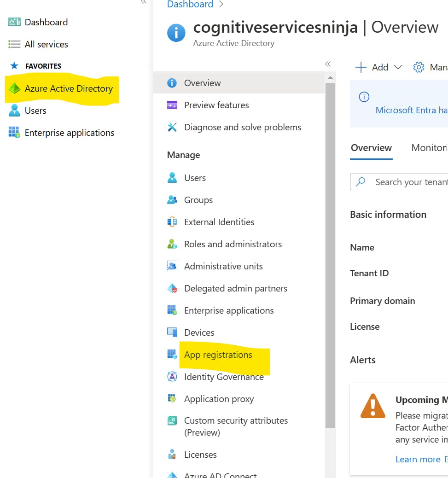This screenshot has height=478, width=448.
Task: Open Licenses menu item
Action: coord(200,455)
